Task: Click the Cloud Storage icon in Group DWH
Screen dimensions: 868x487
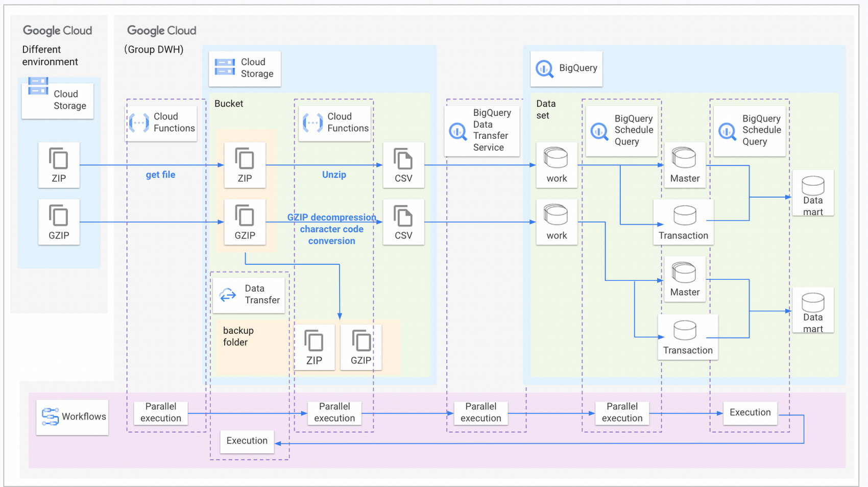Action: pos(225,67)
